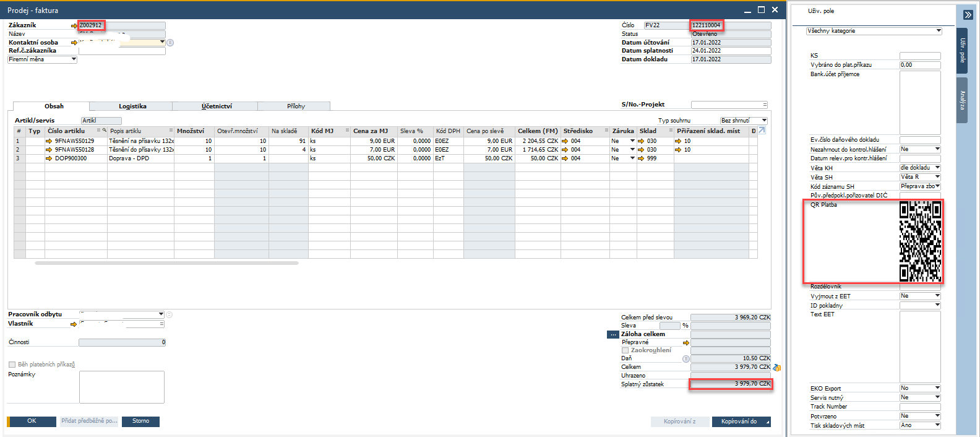Image resolution: width=980 pixels, height=437 pixels.
Task: Open Středisko 004 link arrow in Doprava row
Action: coord(565,158)
